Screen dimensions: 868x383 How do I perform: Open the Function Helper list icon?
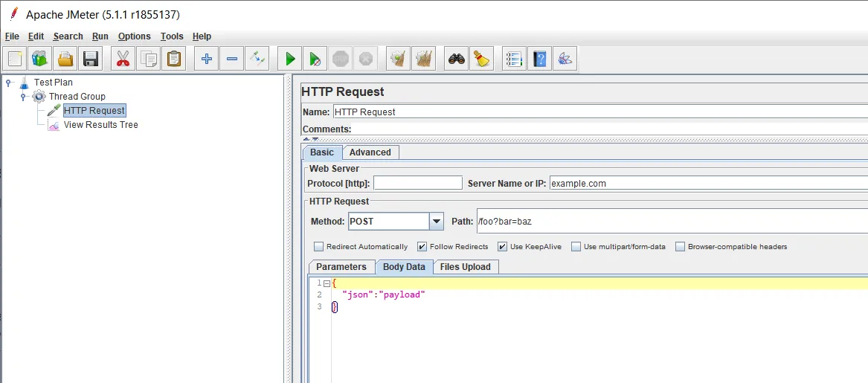514,58
